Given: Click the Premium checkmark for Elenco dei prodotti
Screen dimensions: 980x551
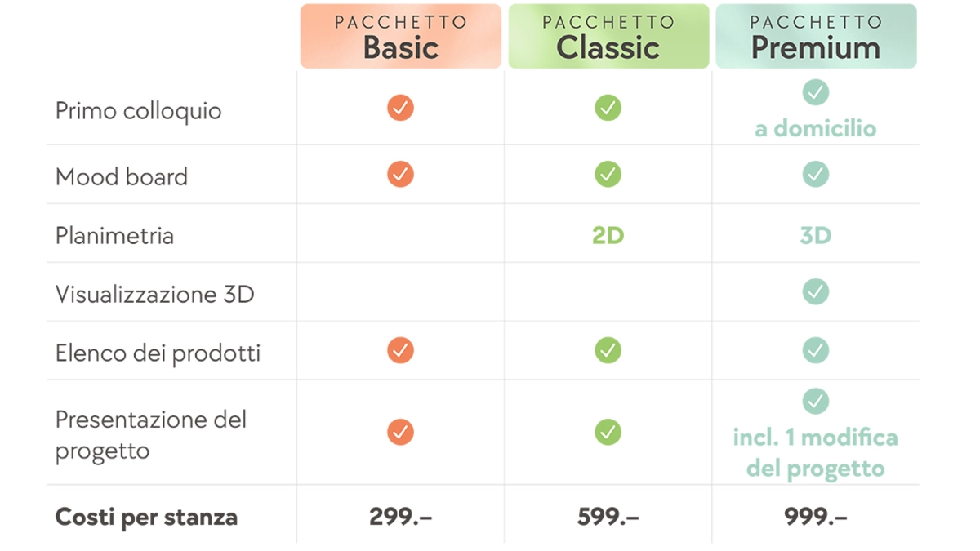Looking at the screenshot, I should 815,350.
